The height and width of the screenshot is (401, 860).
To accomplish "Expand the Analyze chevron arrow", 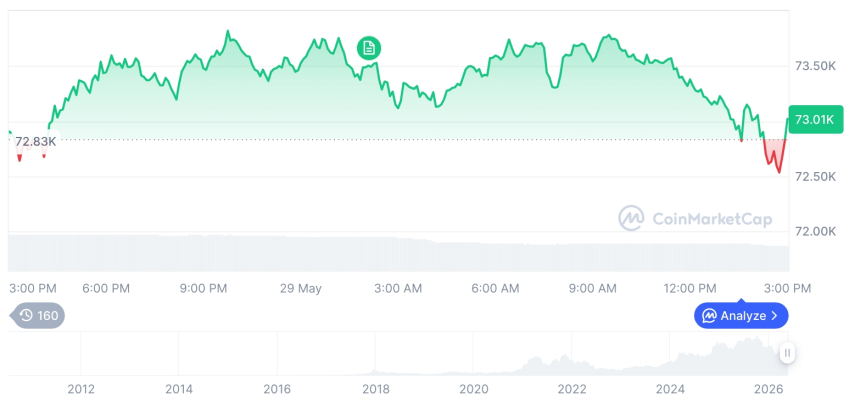I will (774, 316).
